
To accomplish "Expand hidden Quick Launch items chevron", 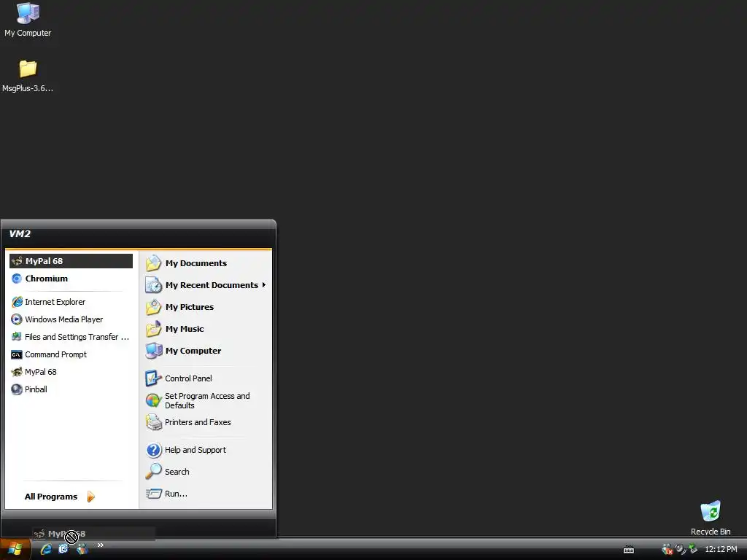I will pyautogui.click(x=101, y=545).
